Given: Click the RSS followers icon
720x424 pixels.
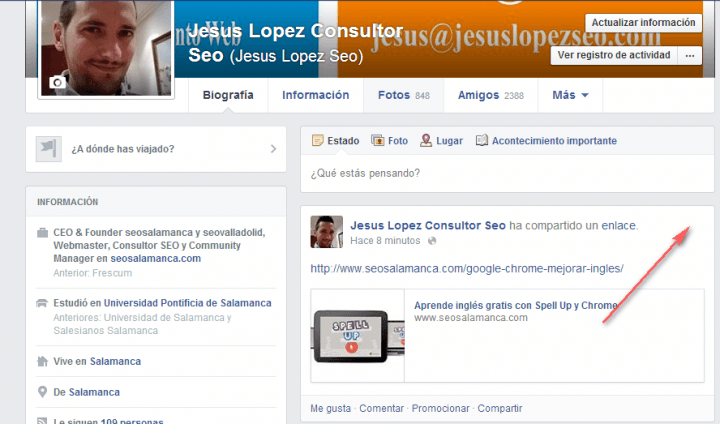Looking at the screenshot, I should (42, 421).
